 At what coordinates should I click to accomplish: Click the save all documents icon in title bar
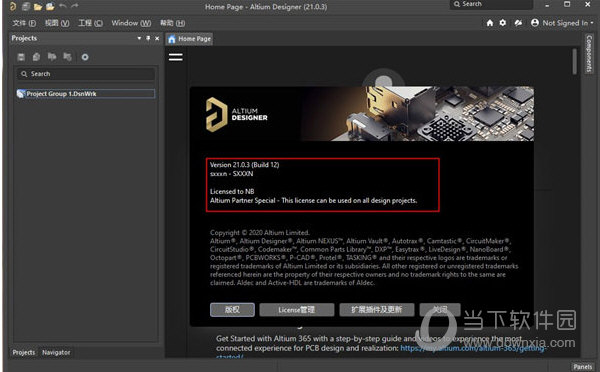[x=26, y=6]
